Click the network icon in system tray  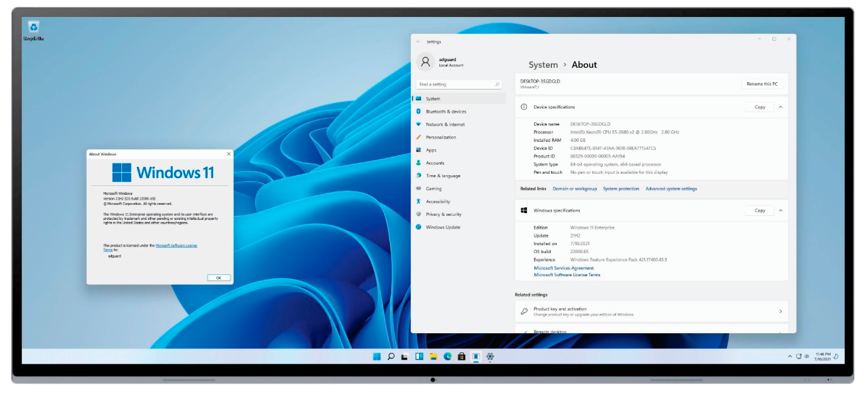798,356
